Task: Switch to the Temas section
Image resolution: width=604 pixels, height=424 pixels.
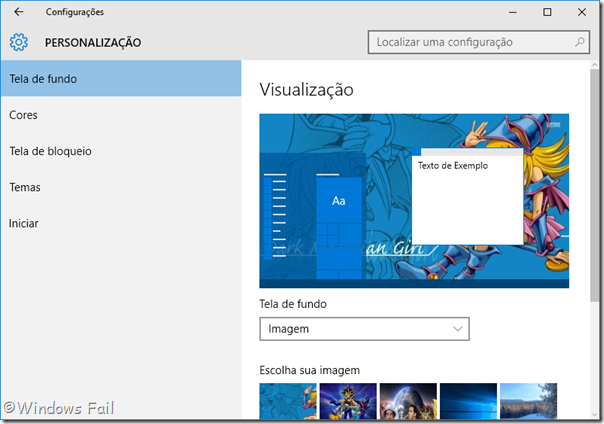Action: (121, 187)
